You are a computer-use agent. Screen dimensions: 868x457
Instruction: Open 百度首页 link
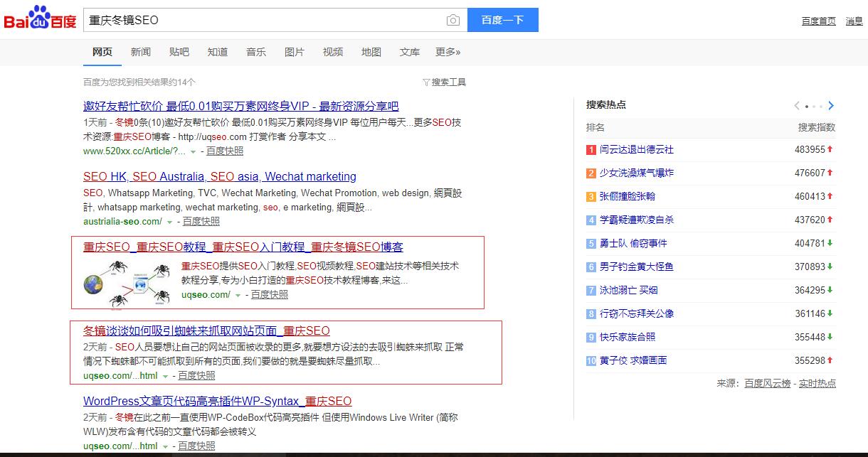(x=819, y=21)
